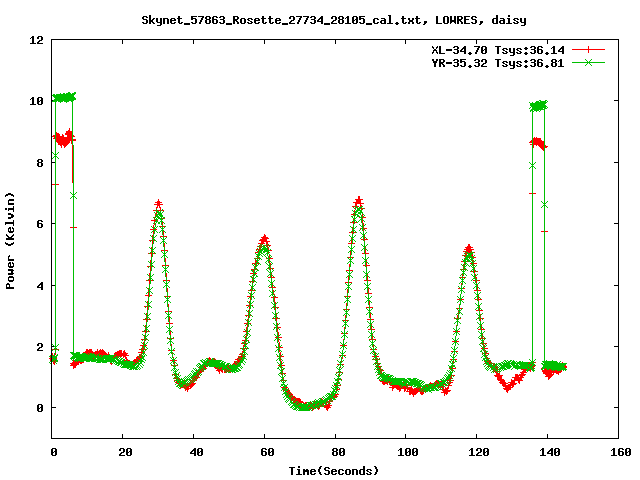Click x-axis tick label 100
This screenshot has height=480, width=640.
[x=408, y=452]
